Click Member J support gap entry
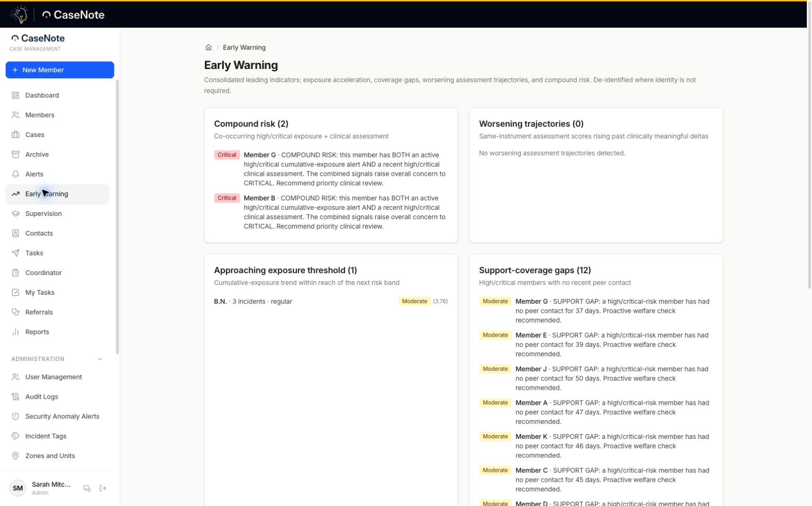This screenshot has height=506, width=812. point(596,378)
